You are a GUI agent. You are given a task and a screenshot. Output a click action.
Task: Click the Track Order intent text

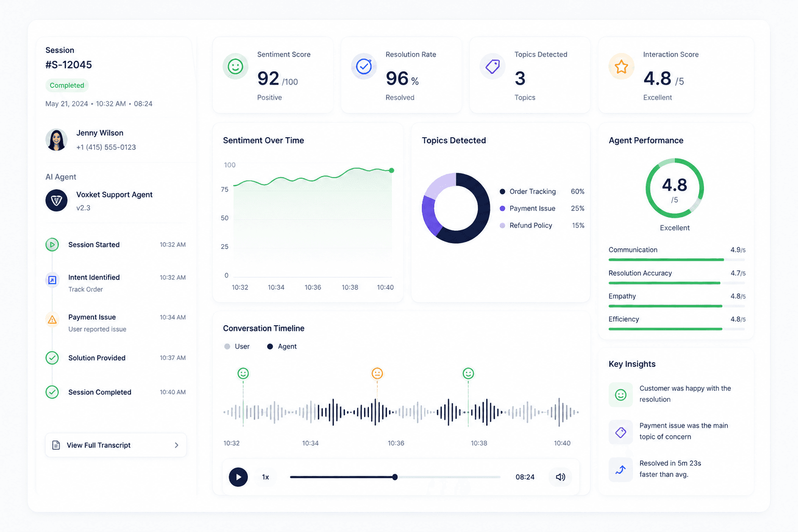pyautogui.click(x=86, y=289)
